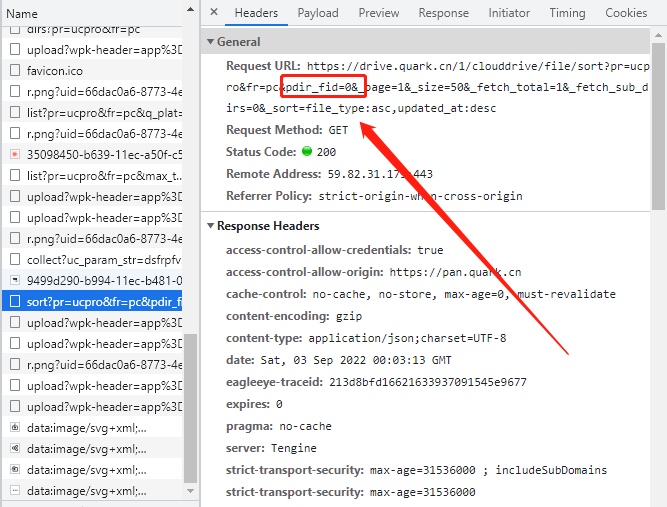Click the green status code 200 indicator
The image size is (667, 507).
pyautogui.click(x=307, y=152)
